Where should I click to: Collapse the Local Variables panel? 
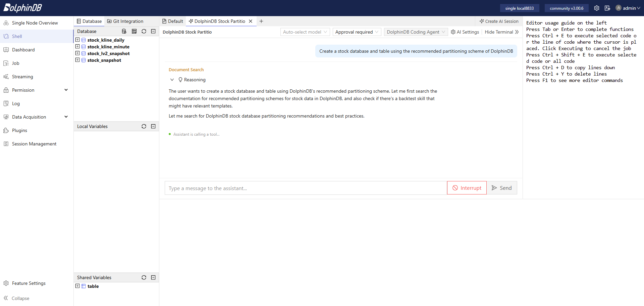(153, 126)
